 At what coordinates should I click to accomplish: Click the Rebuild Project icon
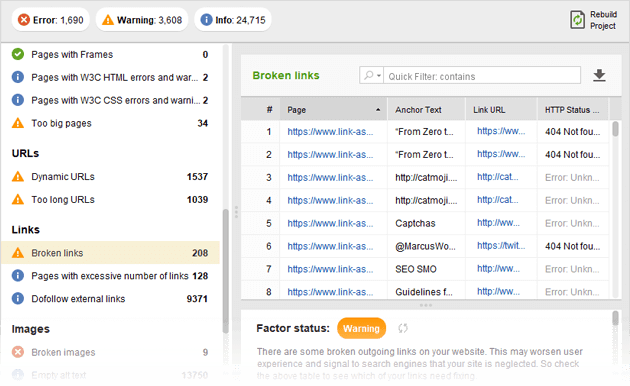tap(577, 20)
